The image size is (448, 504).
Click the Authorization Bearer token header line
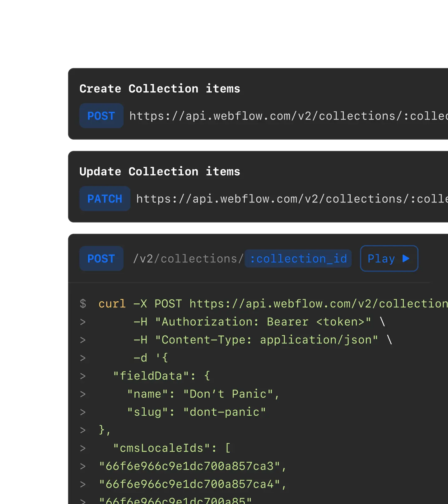263,322
